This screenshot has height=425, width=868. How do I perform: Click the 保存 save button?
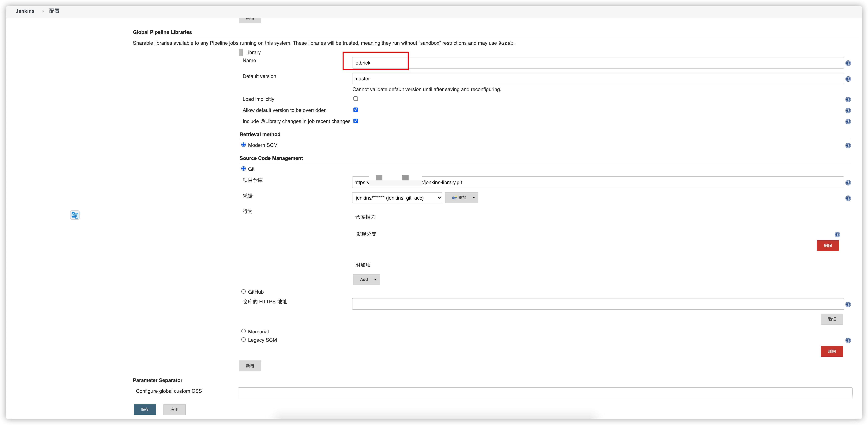pos(145,410)
